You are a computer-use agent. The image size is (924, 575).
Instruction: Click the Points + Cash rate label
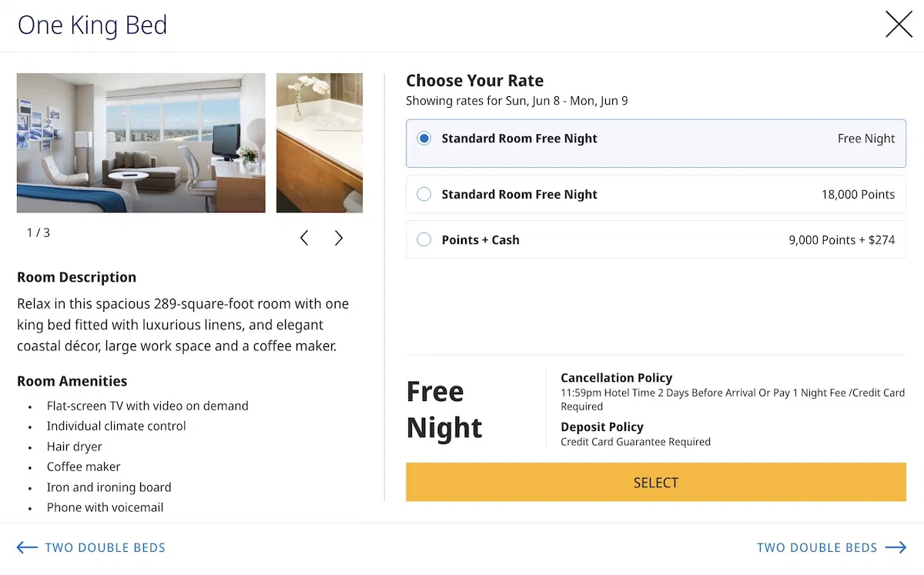[480, 240]
